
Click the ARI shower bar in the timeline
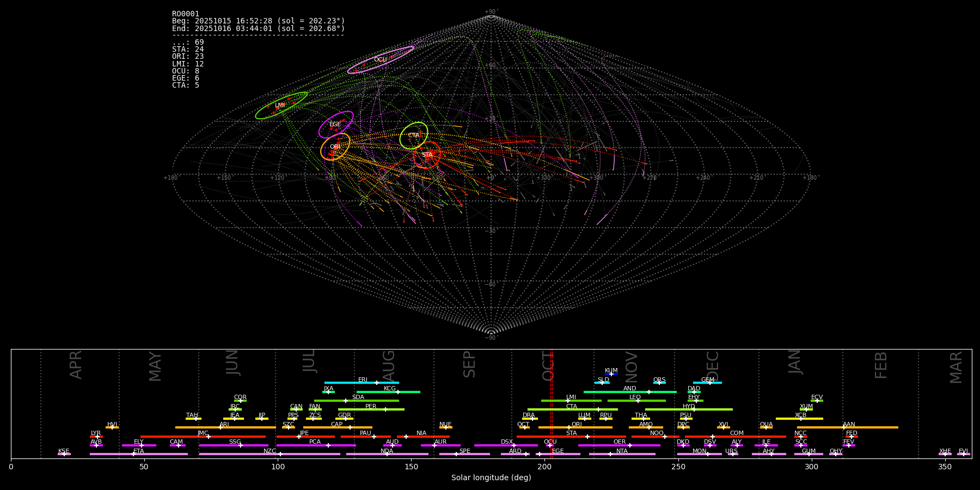[x=225, y=427]
